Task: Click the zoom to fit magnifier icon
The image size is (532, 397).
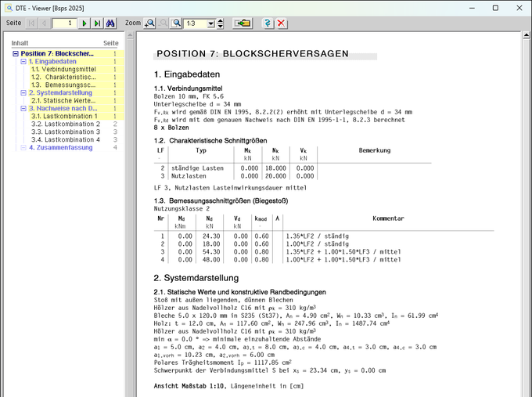Action: coord(177,23)
